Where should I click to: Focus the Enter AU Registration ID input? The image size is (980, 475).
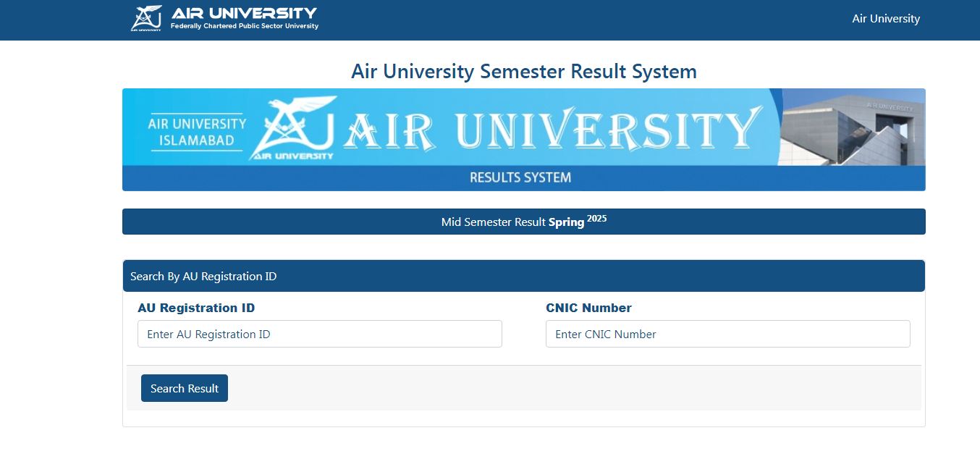[319, 334]
